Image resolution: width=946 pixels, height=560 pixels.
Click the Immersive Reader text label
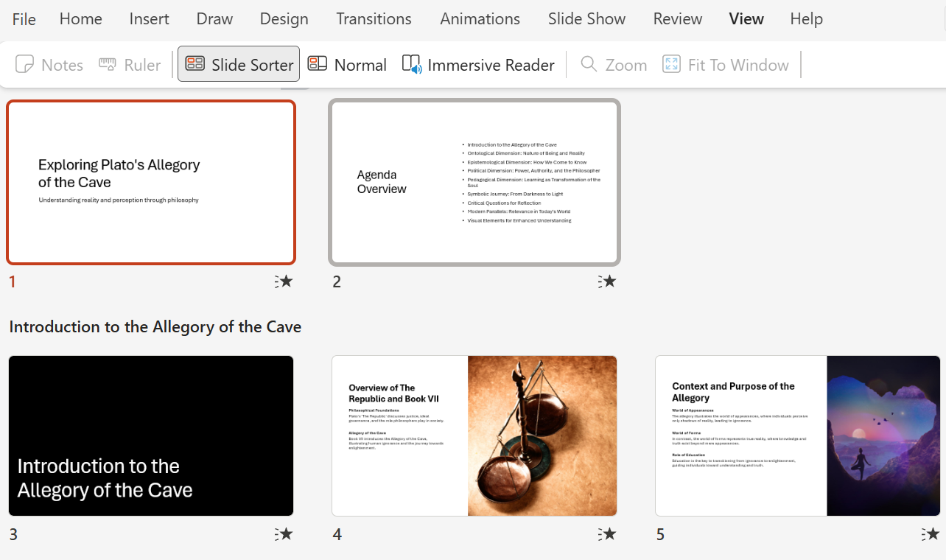click(x=491, y=65)
